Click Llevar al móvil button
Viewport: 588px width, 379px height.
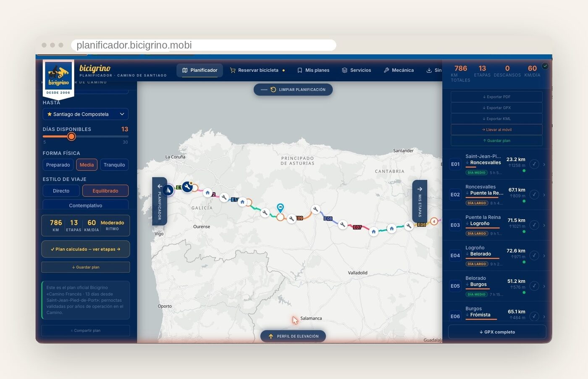click(496, 129)
